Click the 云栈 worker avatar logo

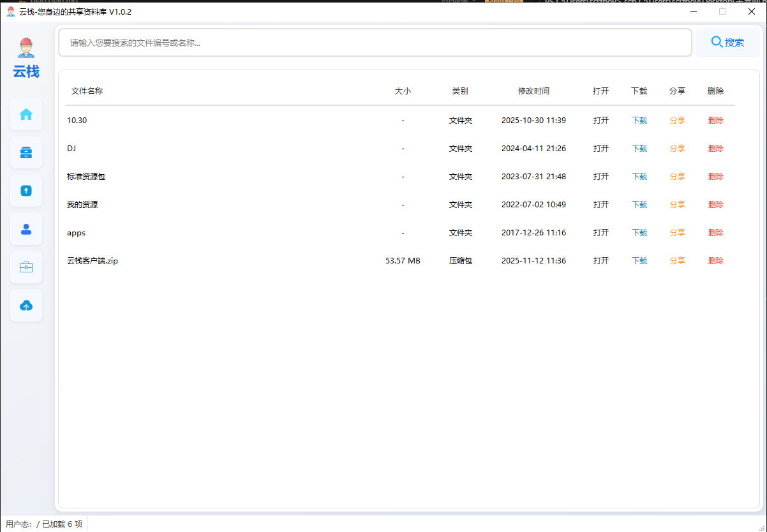tap(26, 48)
